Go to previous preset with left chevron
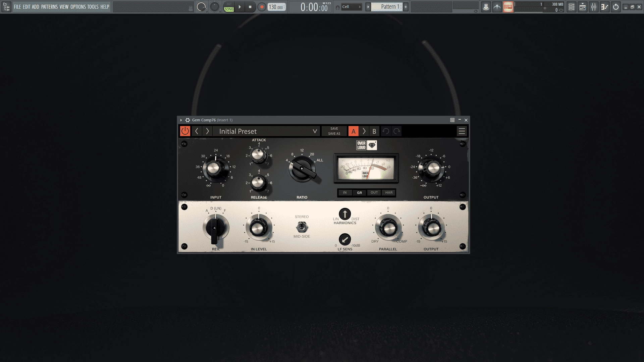 coord(197,131)
